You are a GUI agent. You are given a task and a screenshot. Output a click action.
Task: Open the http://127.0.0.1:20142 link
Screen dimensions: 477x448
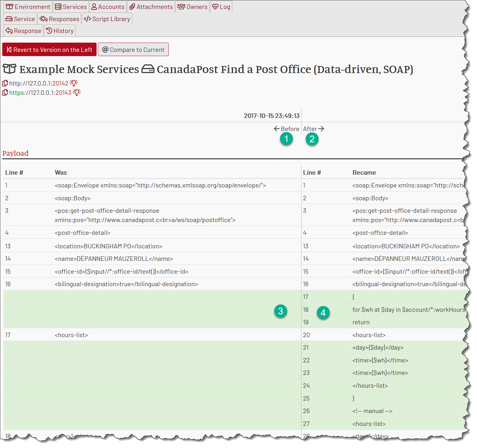[x=38, y=83]
